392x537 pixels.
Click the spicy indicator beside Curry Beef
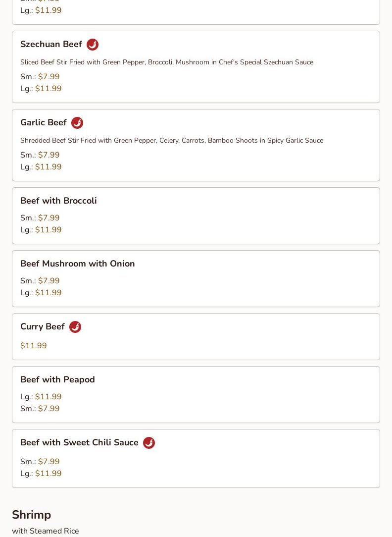point(75,327)
